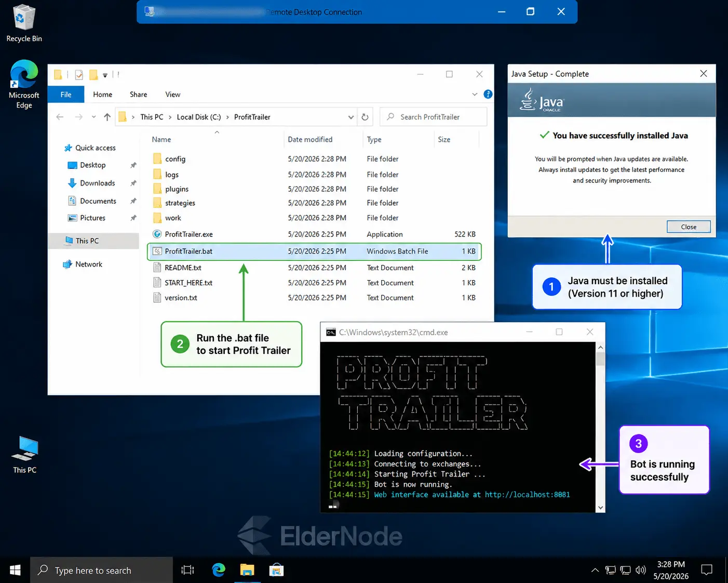The height and width of the screenshot is (583, 728).
Task: Open the Customize Quick Access Toolbar dropdown
Action: point(105,75)
